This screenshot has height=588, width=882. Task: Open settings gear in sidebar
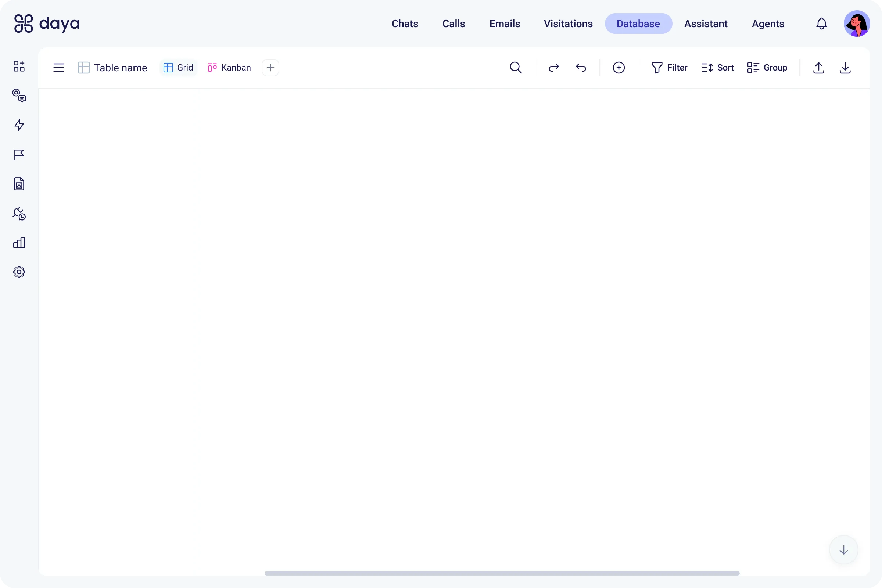(19, 272)
